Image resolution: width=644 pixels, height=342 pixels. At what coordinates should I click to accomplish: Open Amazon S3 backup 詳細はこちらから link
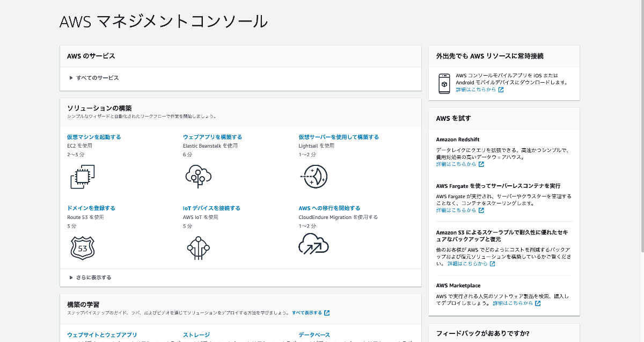467,264
